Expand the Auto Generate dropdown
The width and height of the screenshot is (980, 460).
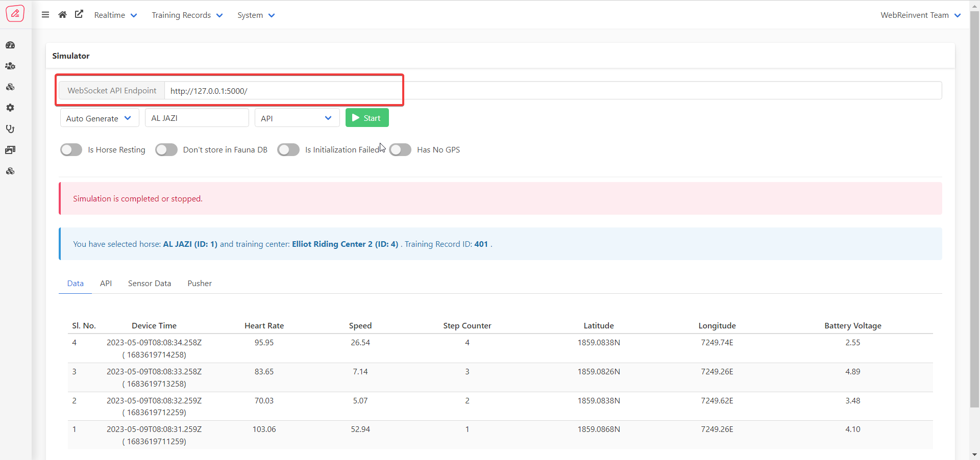pos(99,118)
